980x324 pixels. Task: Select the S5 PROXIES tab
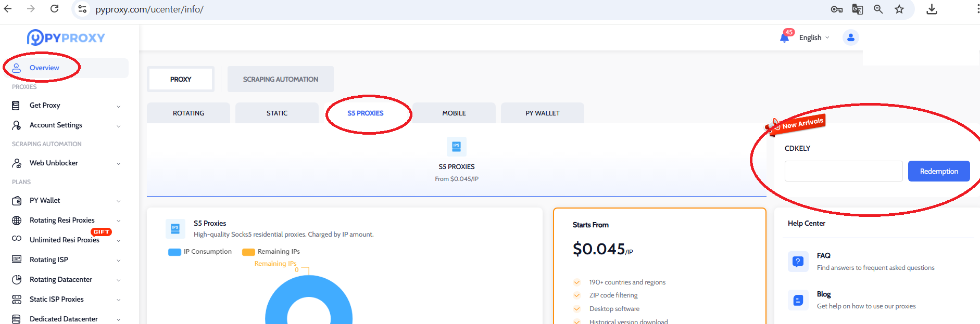(366, 113)
